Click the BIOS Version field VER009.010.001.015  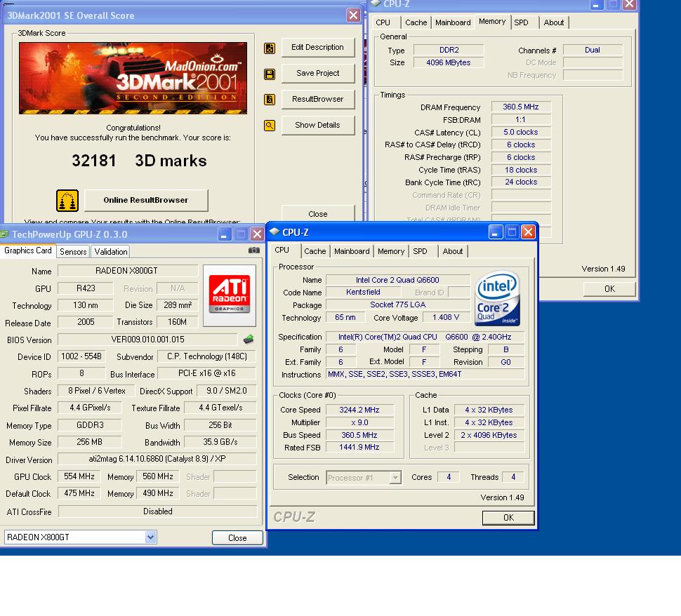(x=147, y=340)
